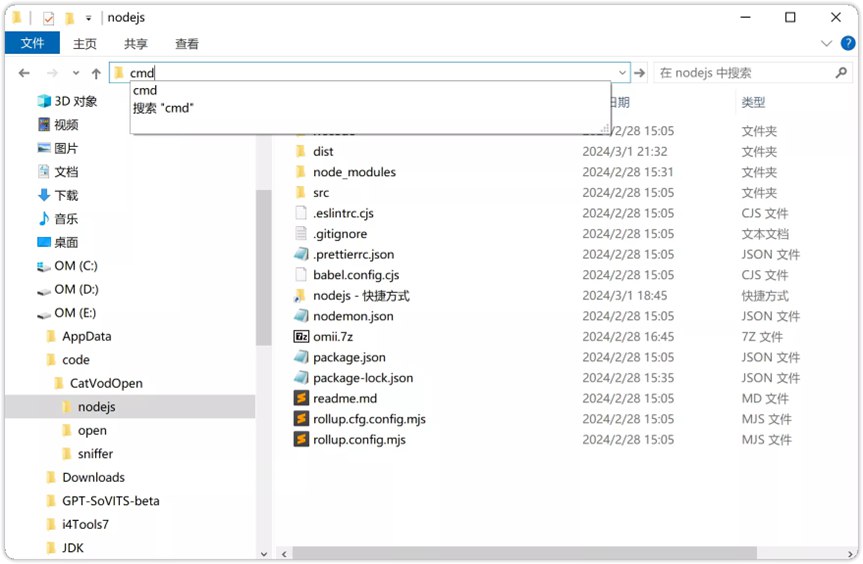
Task: Open the 主页 ribbon tab
Action: click(x=85, y=43)
